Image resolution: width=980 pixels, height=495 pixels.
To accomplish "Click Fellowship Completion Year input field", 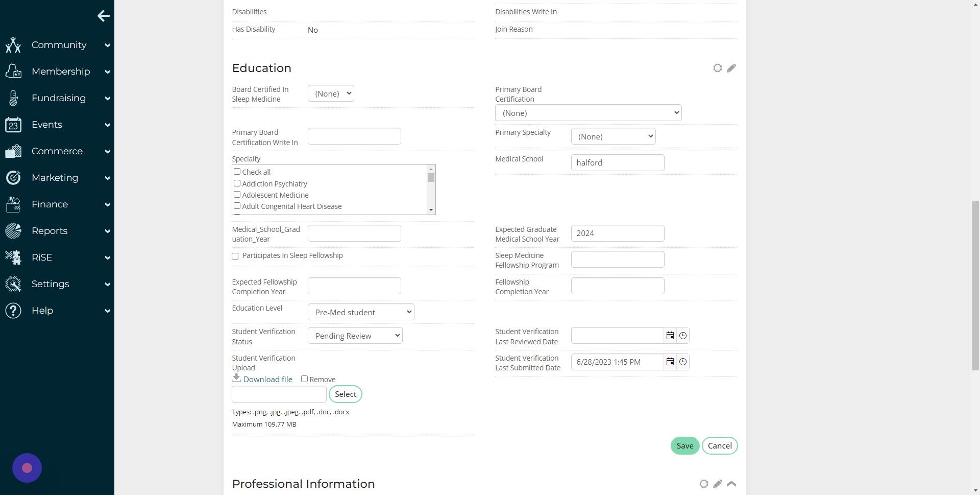I will (618, 286).
